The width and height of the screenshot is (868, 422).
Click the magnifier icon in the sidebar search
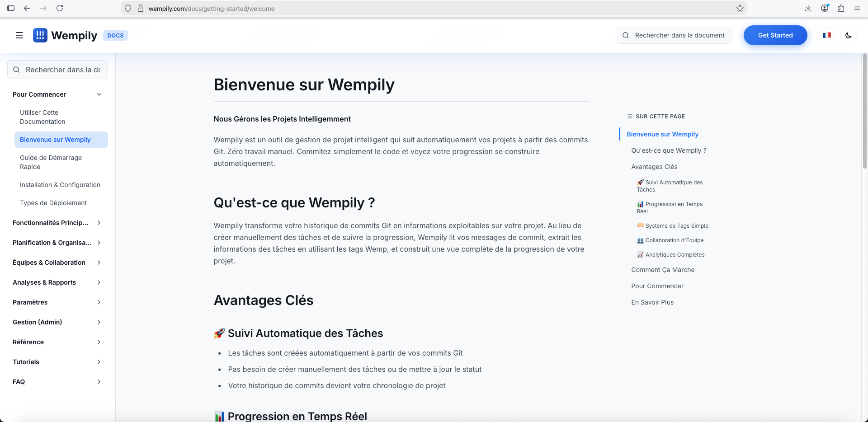click(17, 70)
